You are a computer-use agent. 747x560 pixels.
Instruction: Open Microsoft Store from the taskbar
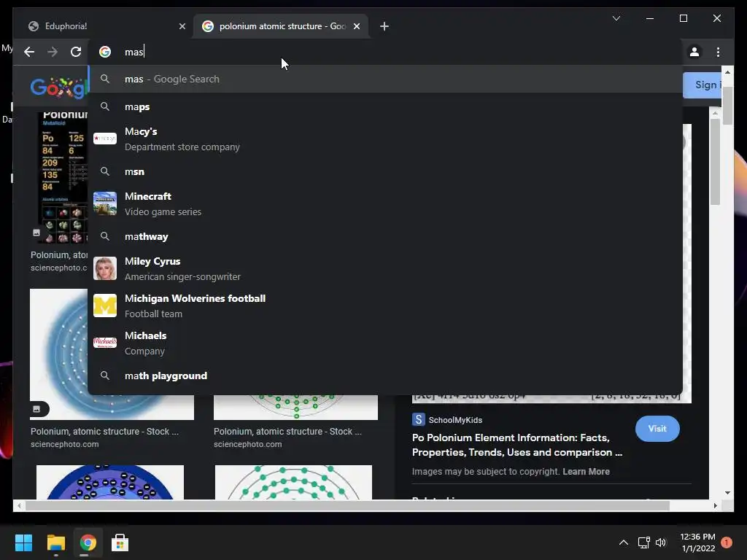pos(120,542)
